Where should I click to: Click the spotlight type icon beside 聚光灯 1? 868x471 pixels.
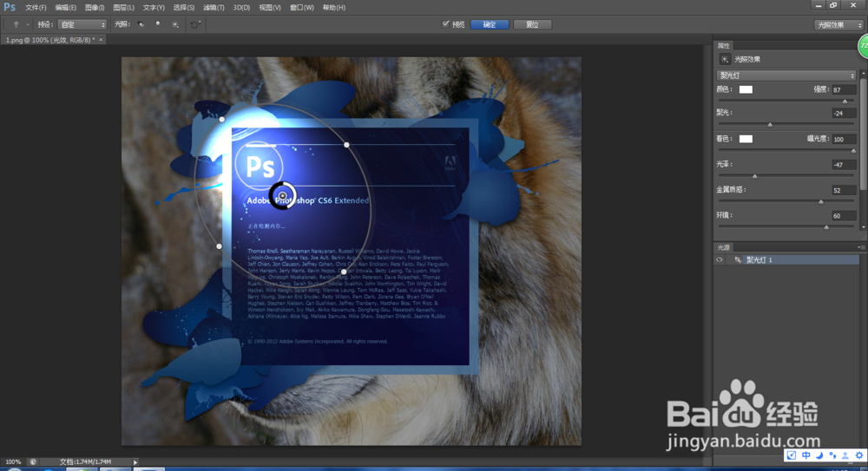(x=738, y=259)
